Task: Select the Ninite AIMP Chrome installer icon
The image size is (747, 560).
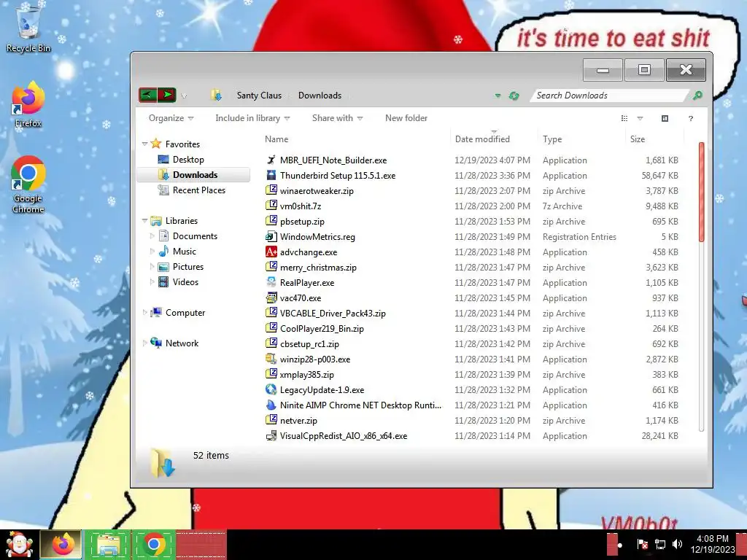Action: [x=271, y=405]
